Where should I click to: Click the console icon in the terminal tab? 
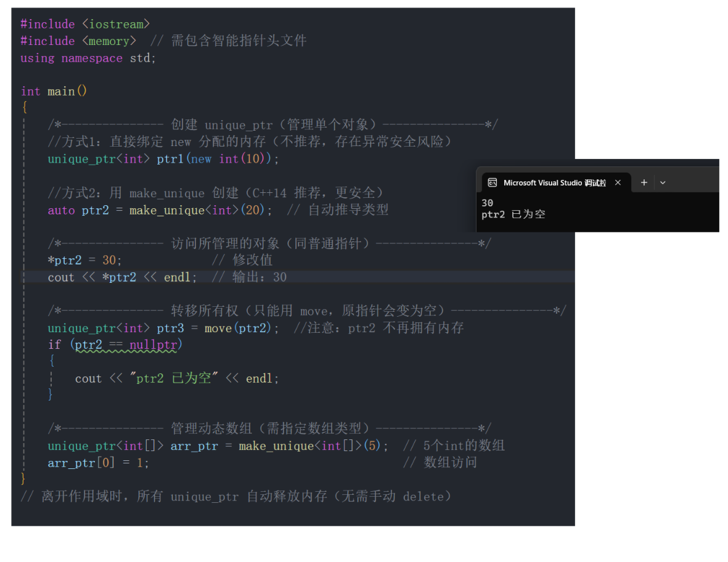492,183
